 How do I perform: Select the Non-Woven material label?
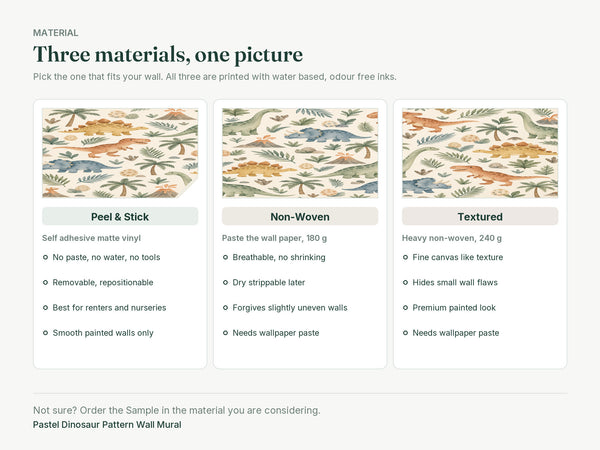click(300, 217)
